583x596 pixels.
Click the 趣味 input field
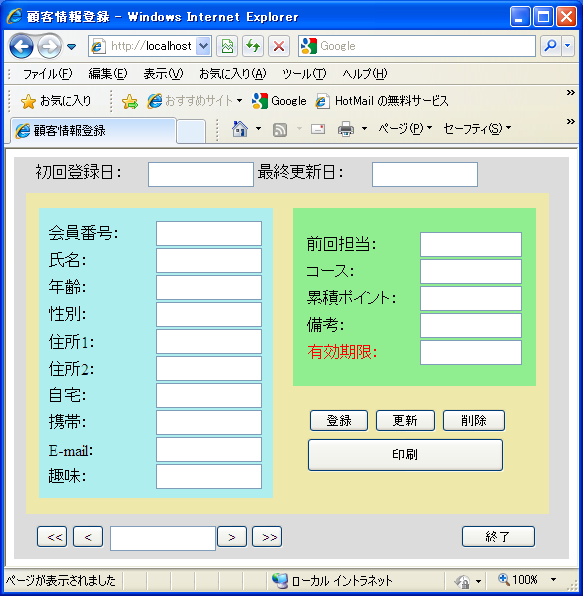coord(209,477)
